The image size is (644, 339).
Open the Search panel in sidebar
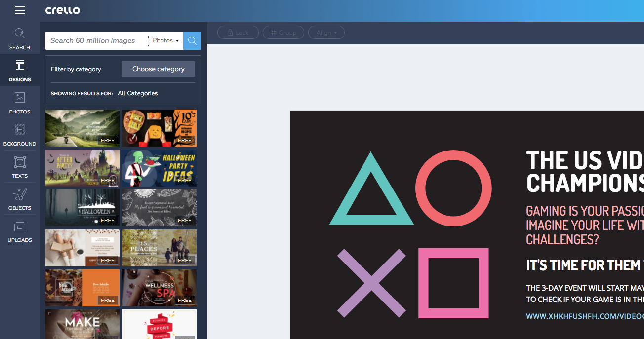tap(20, 39)
